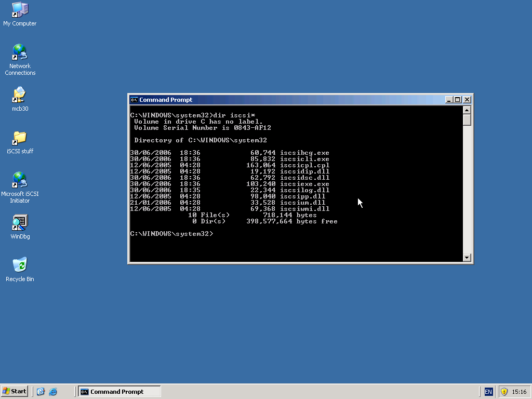Click the 21/01/2006 date entry

click(x=151, y=203)
